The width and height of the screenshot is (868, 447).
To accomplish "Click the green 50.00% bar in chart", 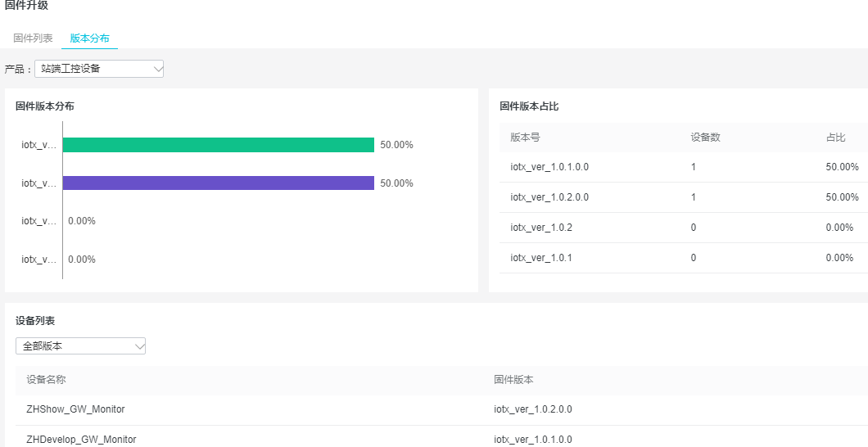I will point(218,145).
